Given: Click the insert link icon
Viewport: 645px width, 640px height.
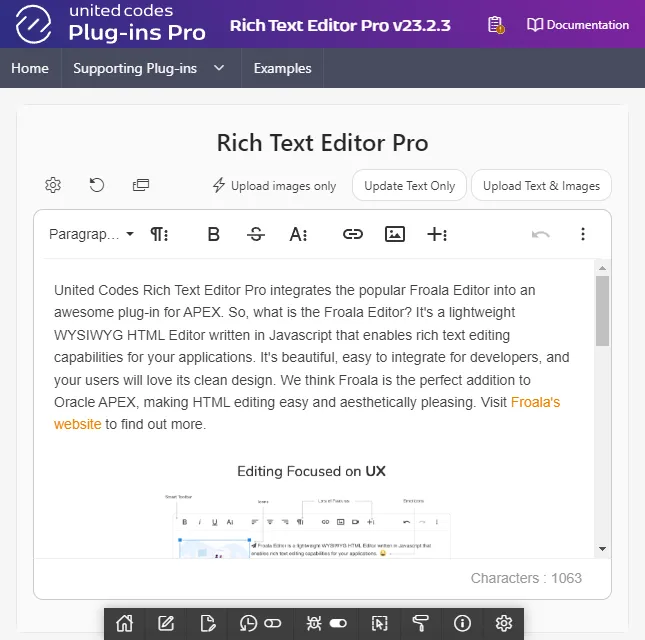Looking at the screenshot, I should coord(352,234).
